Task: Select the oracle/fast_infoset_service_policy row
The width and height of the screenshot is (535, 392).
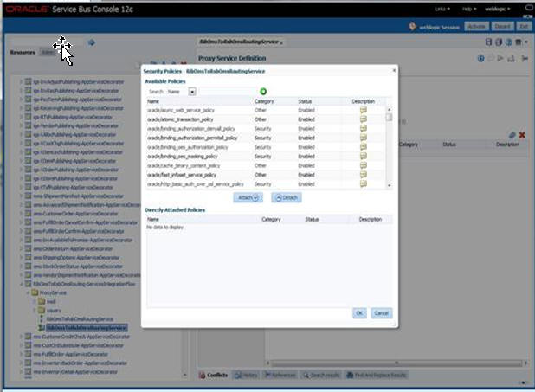Action: [x=266, y=175]
